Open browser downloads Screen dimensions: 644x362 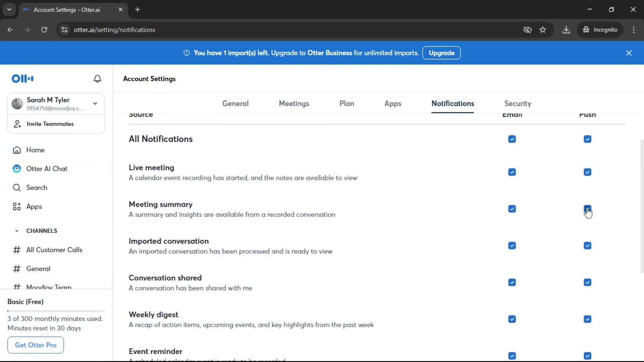pos(566,30)
